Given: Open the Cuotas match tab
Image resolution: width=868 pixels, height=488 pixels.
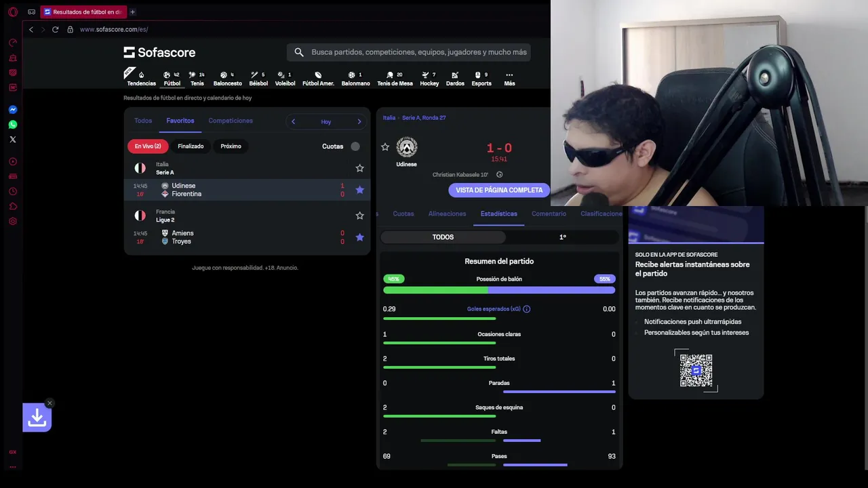Looking at the screenshot, I should point(403,213).
